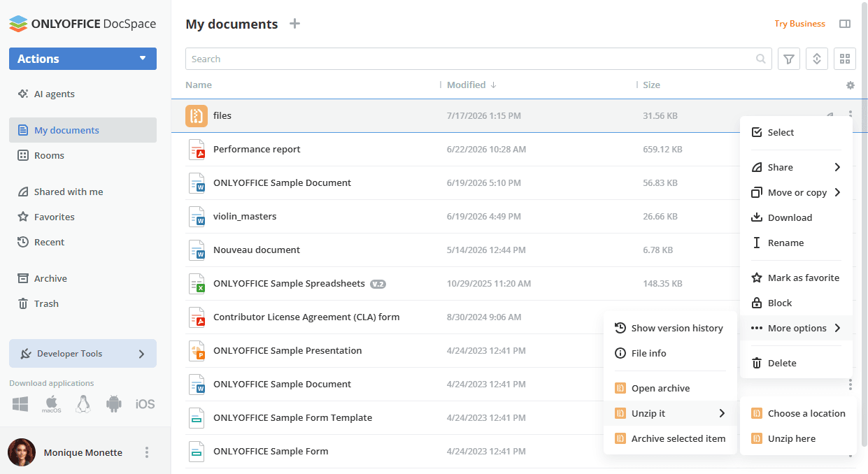Open the sort order icon
This screenshot has height=474, width=868.
(817, 59)
